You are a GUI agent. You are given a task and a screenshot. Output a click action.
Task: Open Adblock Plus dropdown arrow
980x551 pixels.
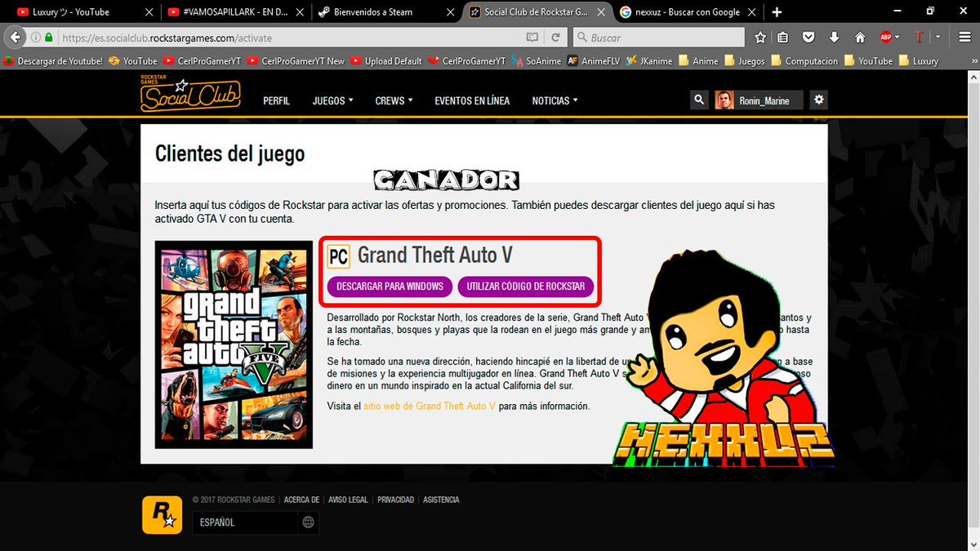click(x=898, y=38)
